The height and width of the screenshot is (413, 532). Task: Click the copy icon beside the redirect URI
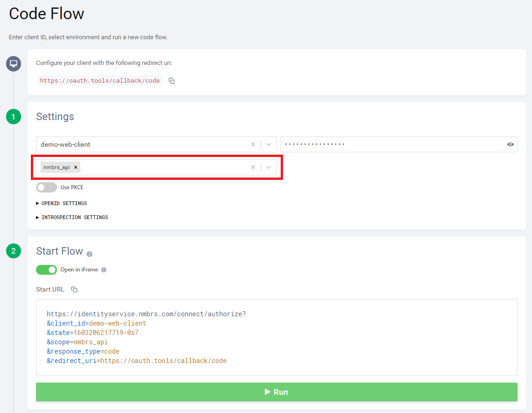171,80
